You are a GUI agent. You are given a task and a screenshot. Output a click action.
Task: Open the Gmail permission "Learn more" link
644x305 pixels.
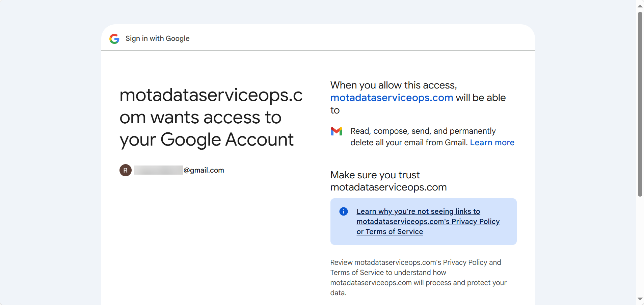tap(492, 143)
